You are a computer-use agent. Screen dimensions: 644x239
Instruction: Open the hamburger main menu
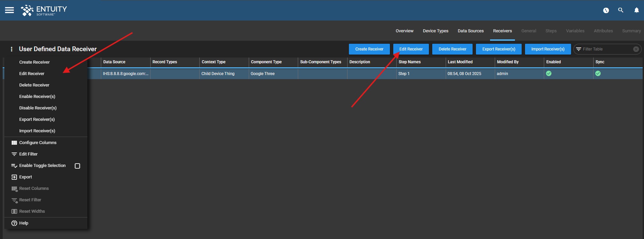9,10
